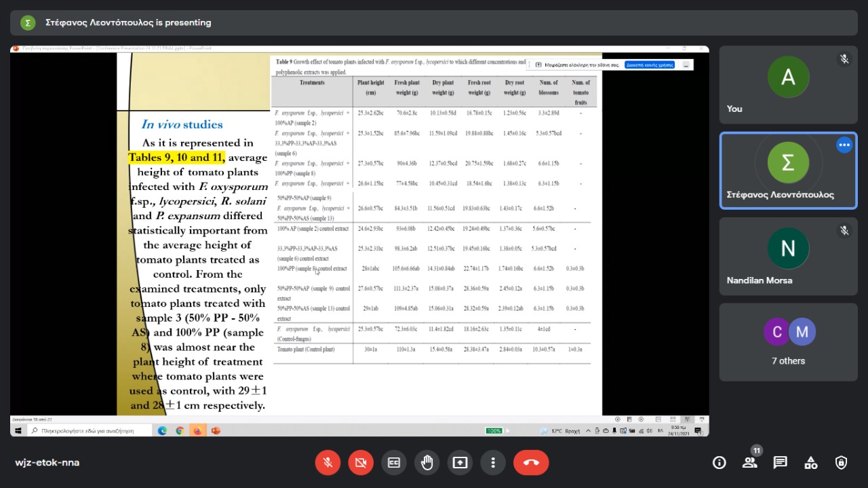
Task: Switch PowerPoint to Slide Sorter view icon
Action: point(673,419)
